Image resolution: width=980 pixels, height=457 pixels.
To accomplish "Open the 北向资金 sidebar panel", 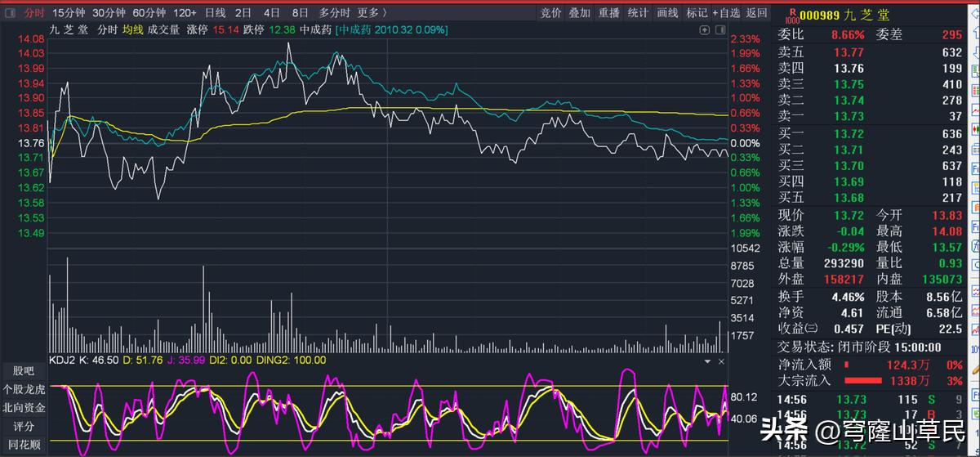I will 23,407.
